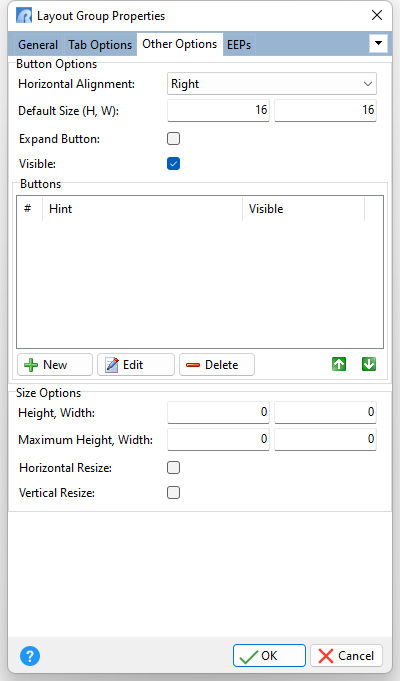Open the EEPs tab
The image size is (400, 681).
pos(239,45)
